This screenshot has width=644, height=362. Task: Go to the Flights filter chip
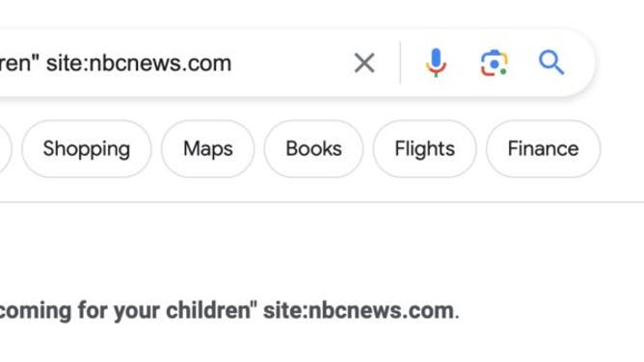coord(425,149)
